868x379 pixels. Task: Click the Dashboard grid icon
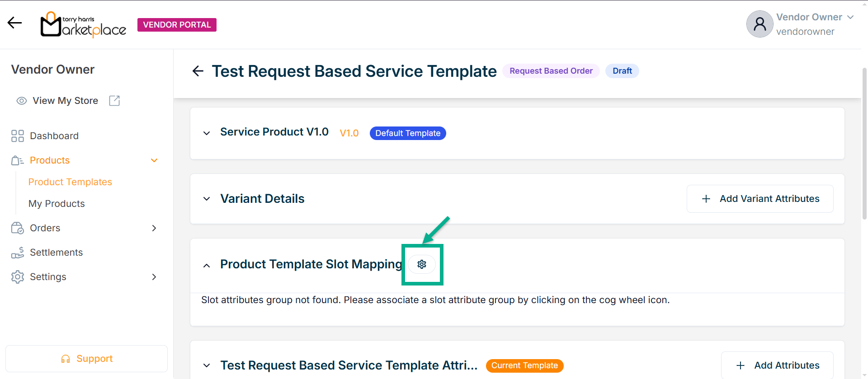point(18,136)
